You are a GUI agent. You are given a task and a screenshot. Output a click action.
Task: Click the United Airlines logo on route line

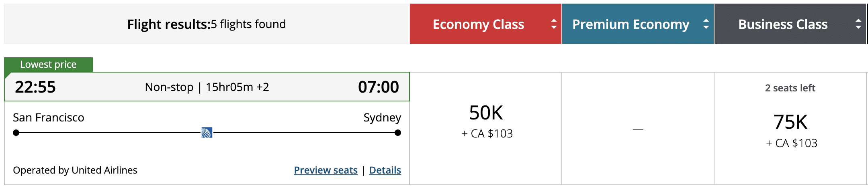click(207, 133)
